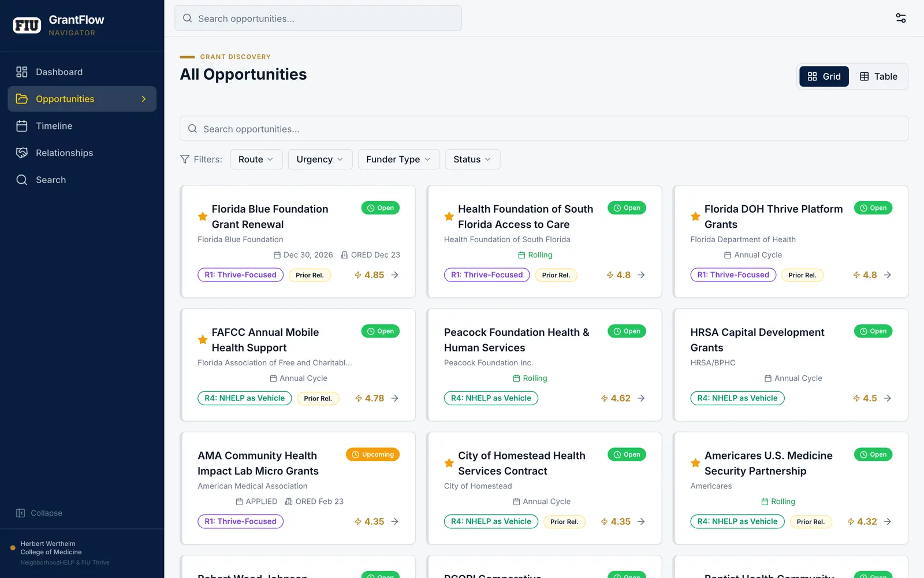The height and width of the screenshot is (578, 924).
Task: Click the FIU GrantFlow logo
Action: coord(27,25)
